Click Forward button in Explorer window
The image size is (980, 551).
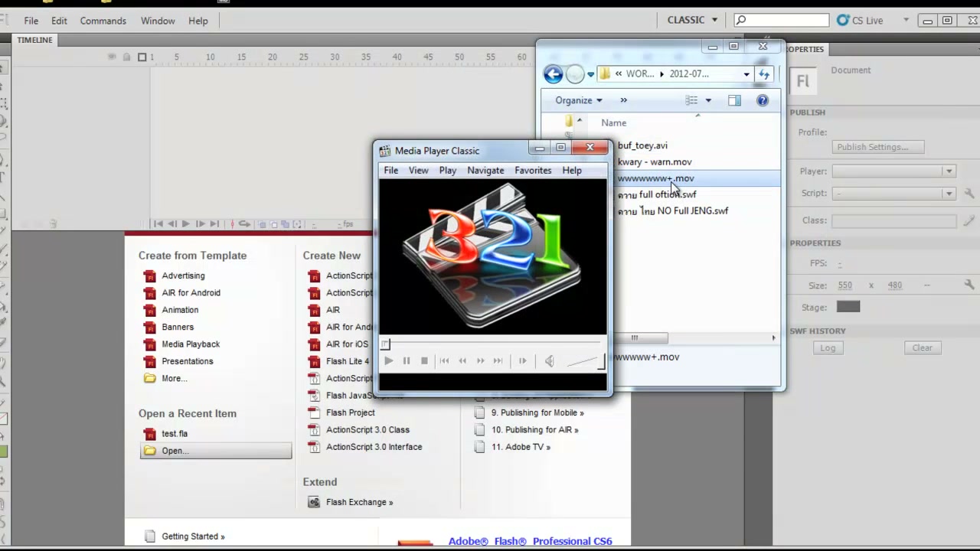pyautogui.click(x=575, y=74)
